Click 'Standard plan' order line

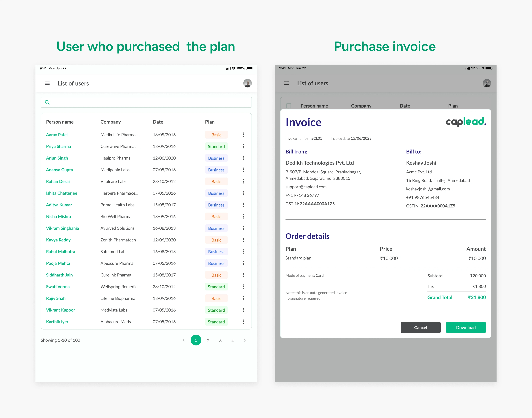(x=298, y=258)
